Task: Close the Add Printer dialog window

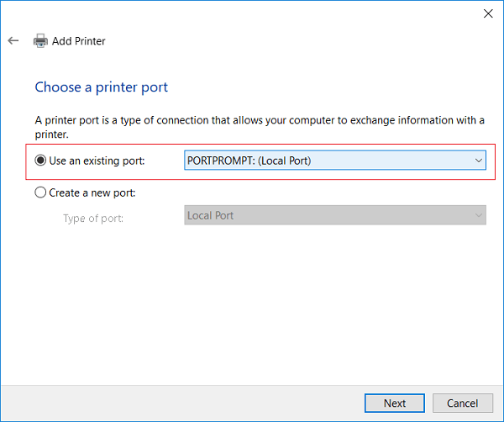Action: (x=487, y=13)
